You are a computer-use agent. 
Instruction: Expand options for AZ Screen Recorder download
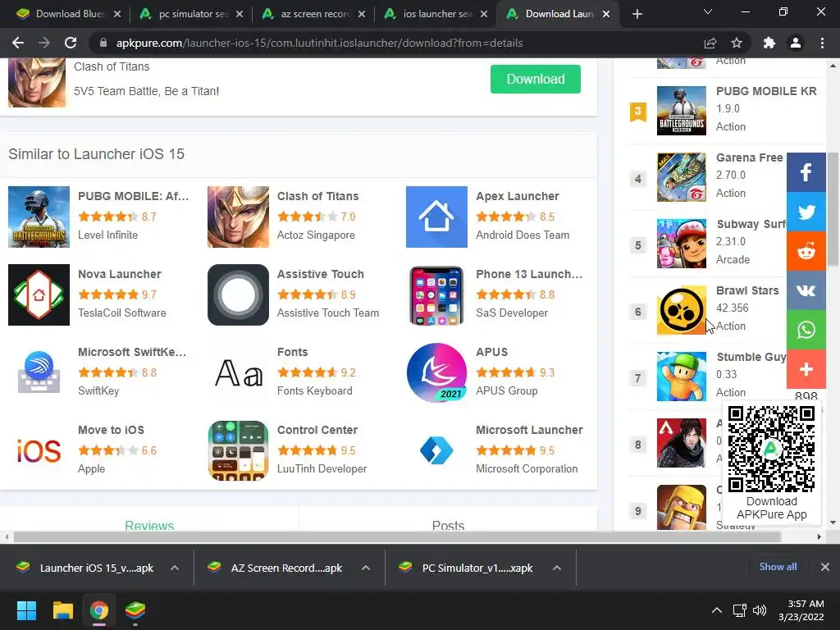click(366, 568)
